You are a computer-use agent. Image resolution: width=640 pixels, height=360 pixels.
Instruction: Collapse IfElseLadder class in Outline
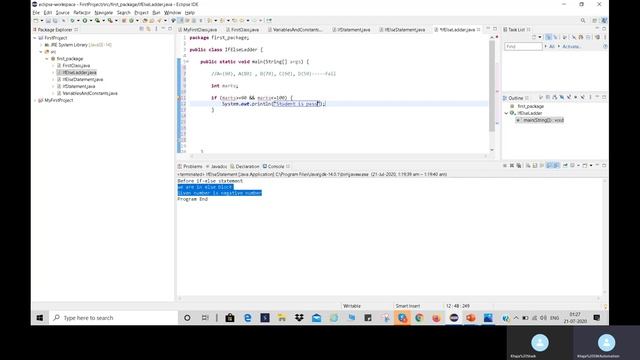point(507,113)
